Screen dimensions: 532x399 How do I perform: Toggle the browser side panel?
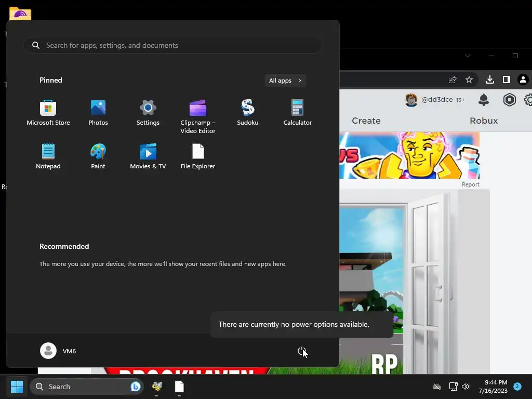click(x=506, y=79)
